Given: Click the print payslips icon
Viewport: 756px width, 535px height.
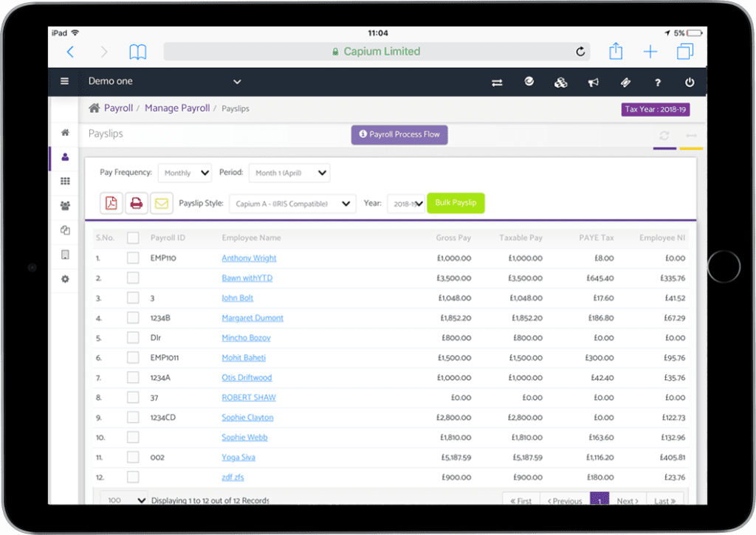Looking at the screenshot, I should [x=137, y=203].
